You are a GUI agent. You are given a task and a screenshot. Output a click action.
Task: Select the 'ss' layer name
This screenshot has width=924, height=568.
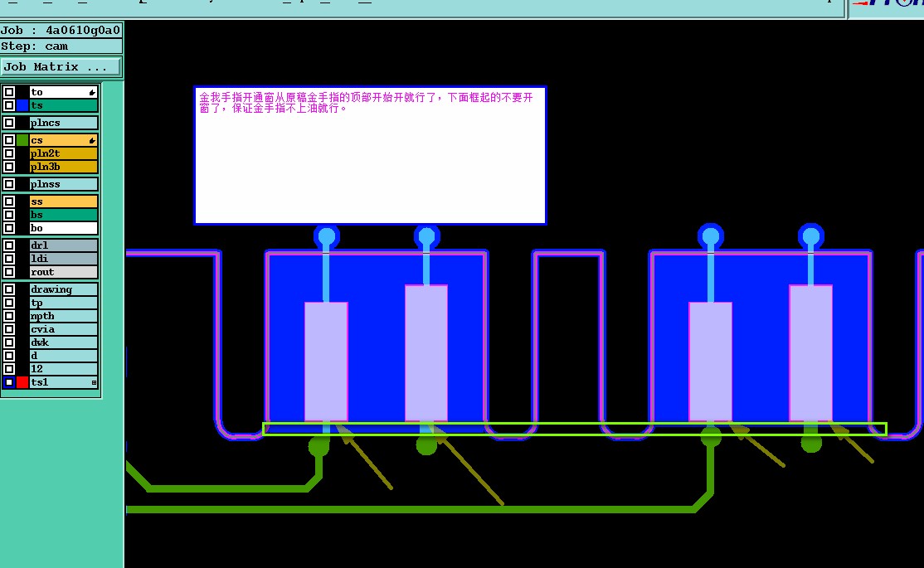tap(64, 201)
